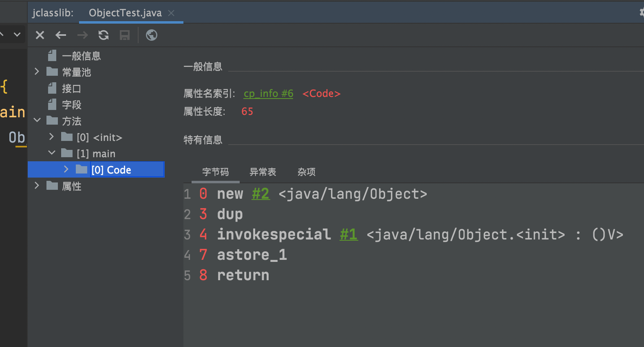Expand the 属性 folder
Viewport: 644px width, 347px height.
coord(37,186)
